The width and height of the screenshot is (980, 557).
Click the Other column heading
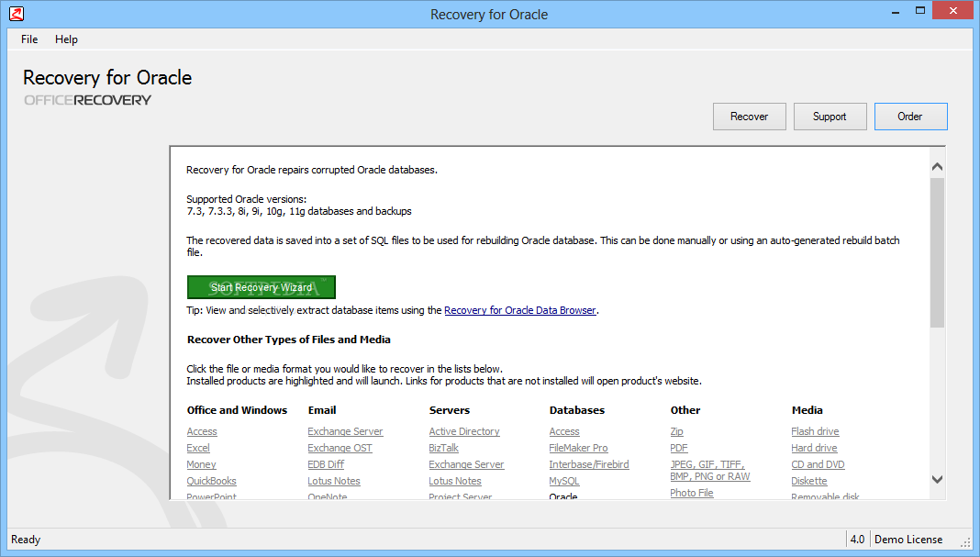(685, 410)
